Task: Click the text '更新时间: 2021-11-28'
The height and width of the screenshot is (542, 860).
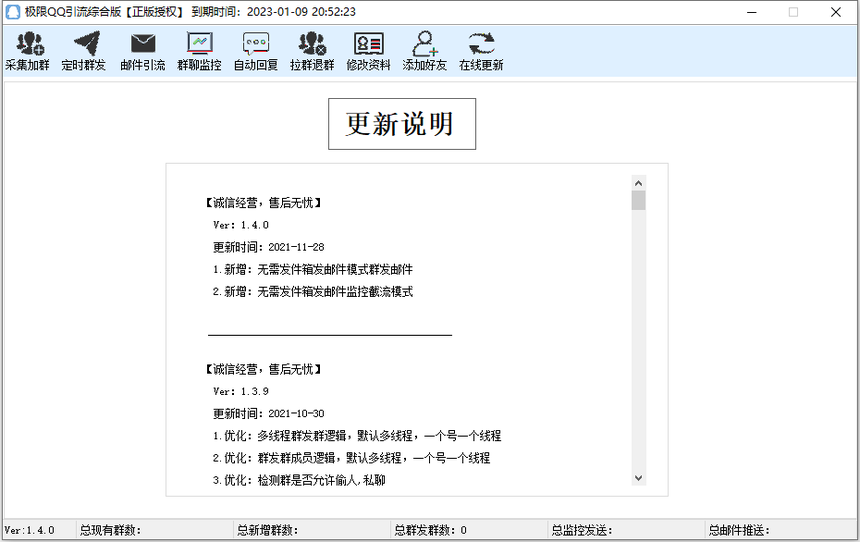Action: click(x=268, y=247)
